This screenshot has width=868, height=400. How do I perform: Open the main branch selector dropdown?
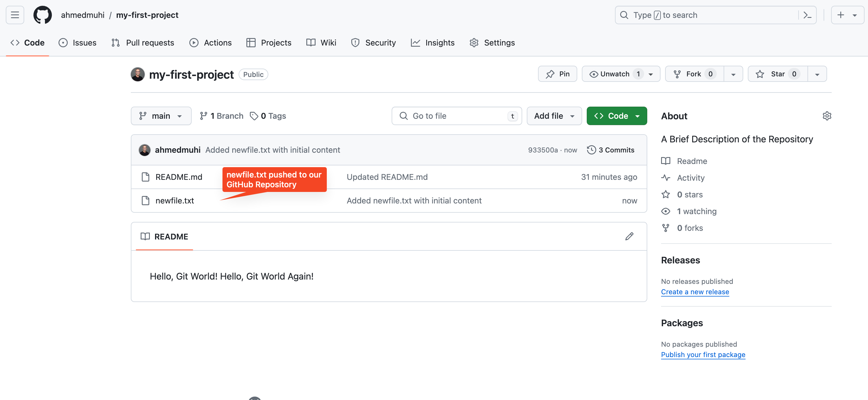[161, 116]
